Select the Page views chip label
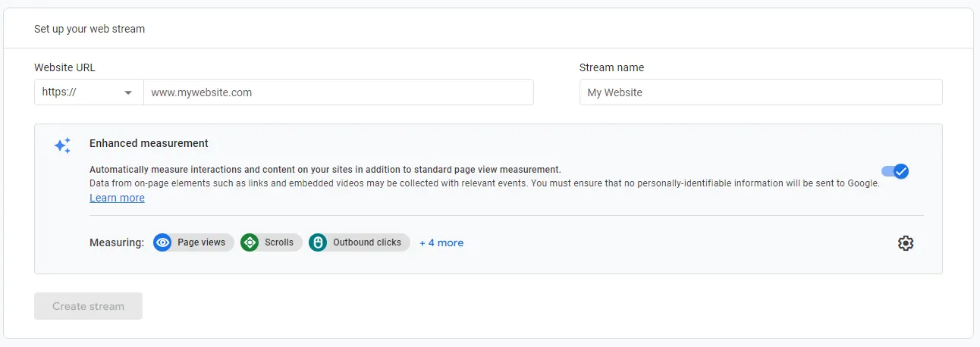This screenshot has width=980, height=347. coord(202,242)
